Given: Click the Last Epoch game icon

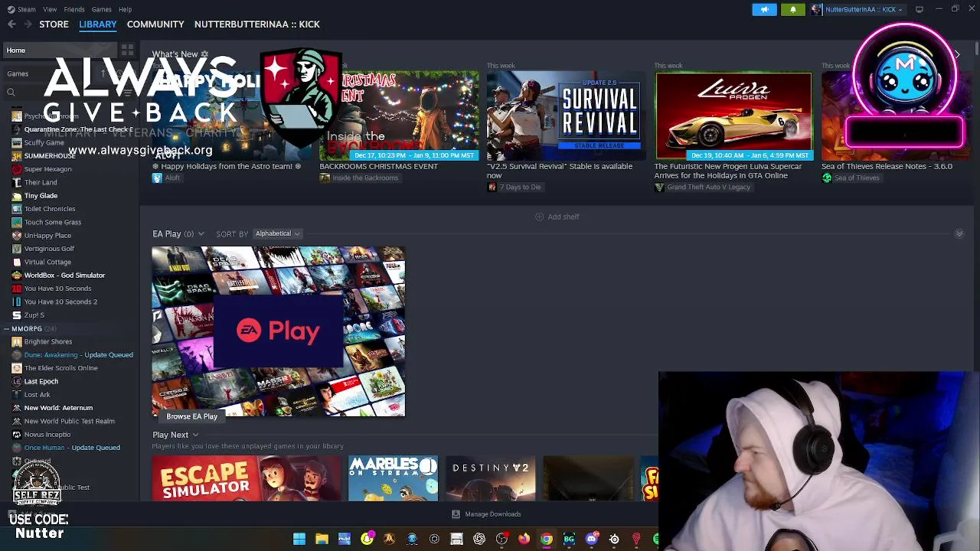Looking at the screenshot, I should 17,381.
